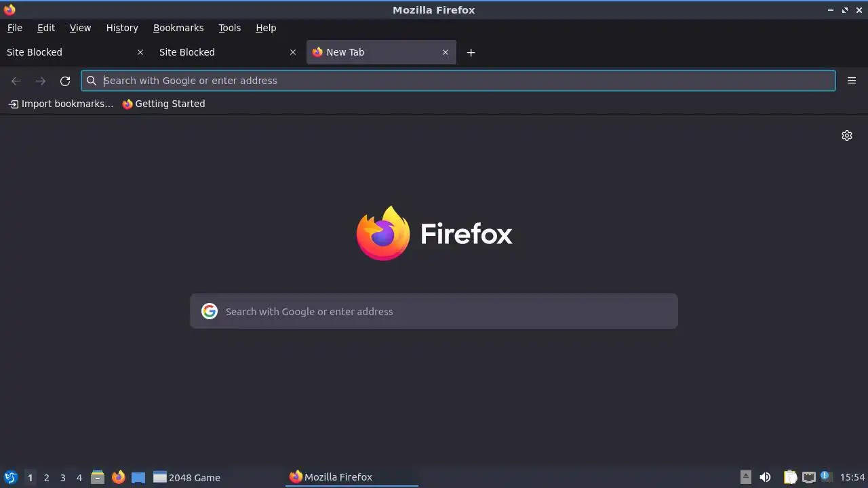Open new tab personalize settings gear

(x=847, y=136)
